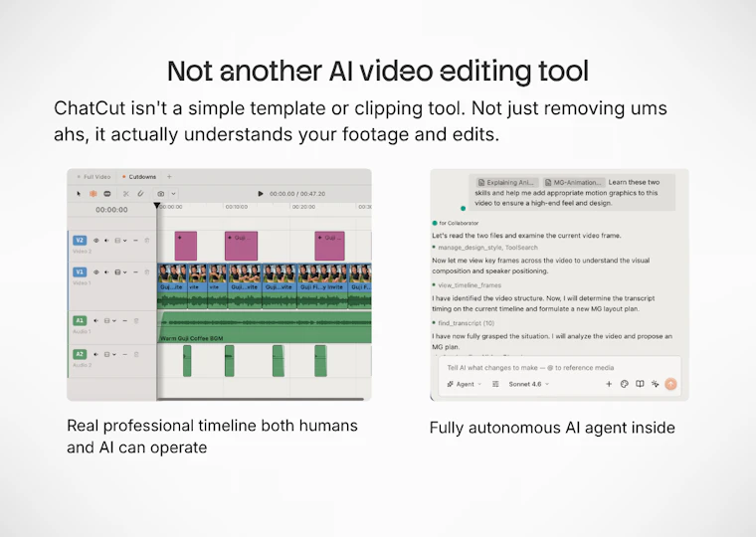
Task: Click the open book skills icon
Action: [640, 384]
